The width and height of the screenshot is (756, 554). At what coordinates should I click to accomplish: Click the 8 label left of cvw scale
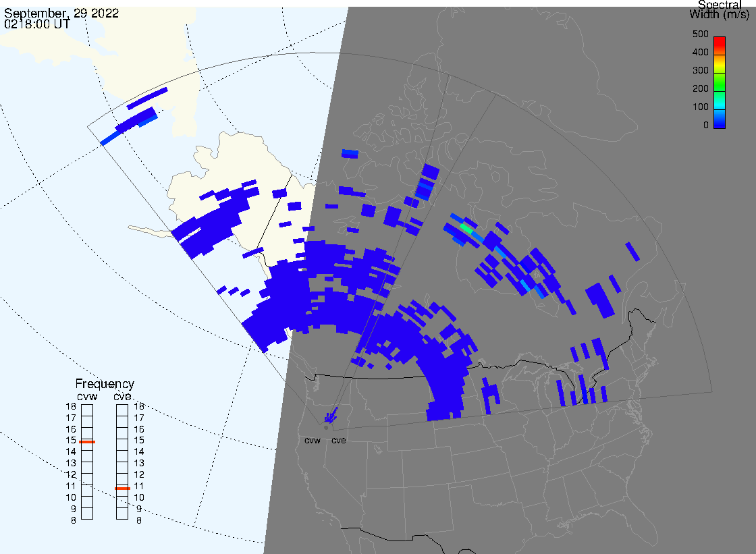click(74, 521)
